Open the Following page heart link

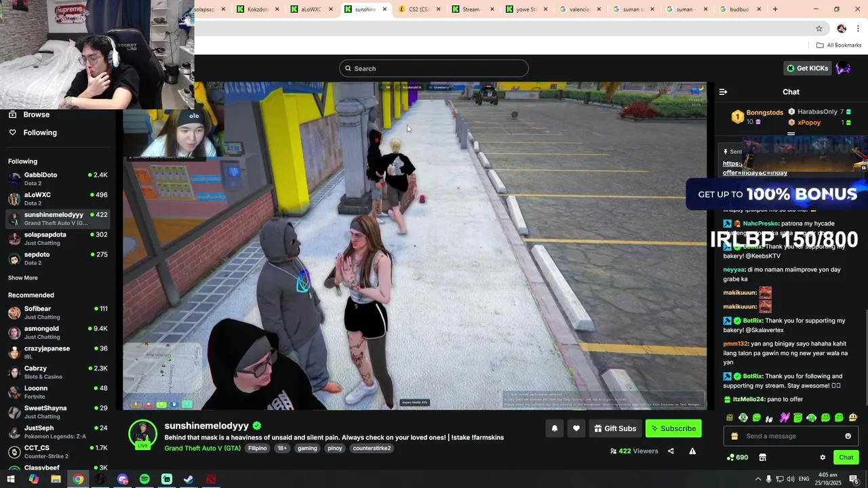(x=33, y=133)
